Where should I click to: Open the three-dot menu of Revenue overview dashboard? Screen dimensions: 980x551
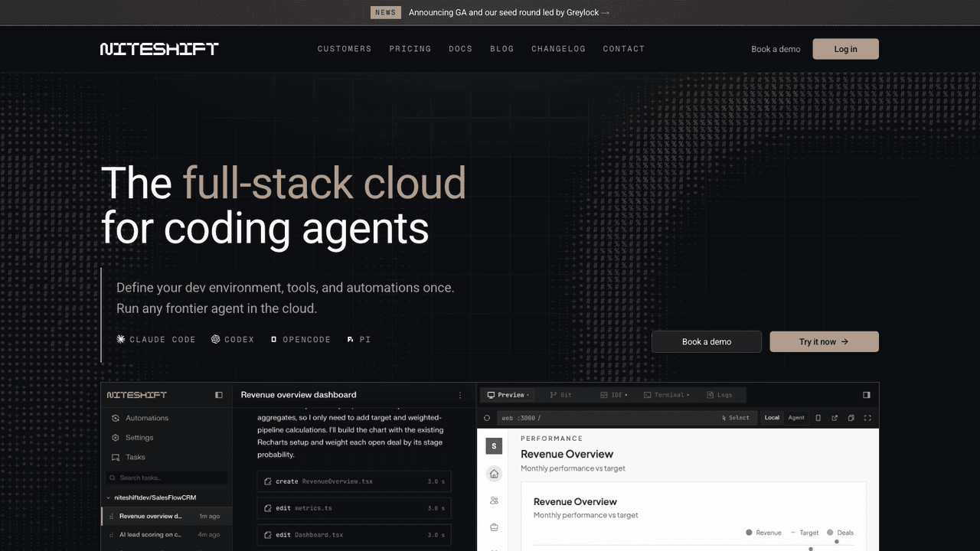pos(460,395)
